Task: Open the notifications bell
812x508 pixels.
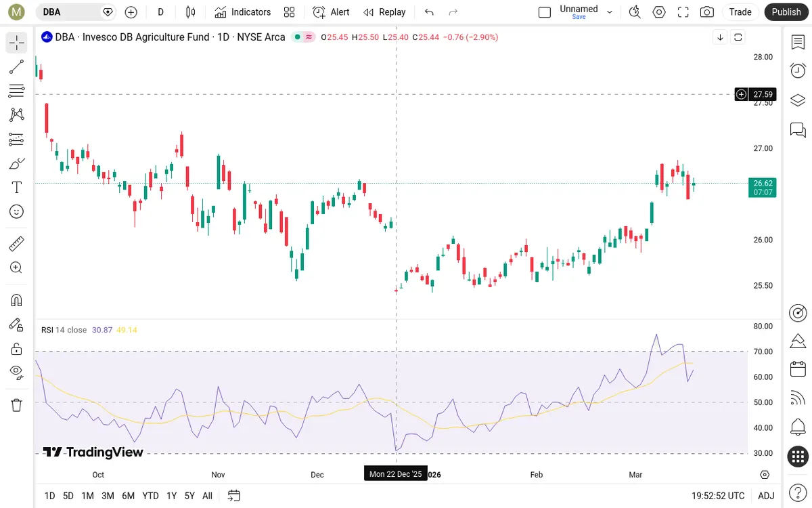Action: coord(798,427)
